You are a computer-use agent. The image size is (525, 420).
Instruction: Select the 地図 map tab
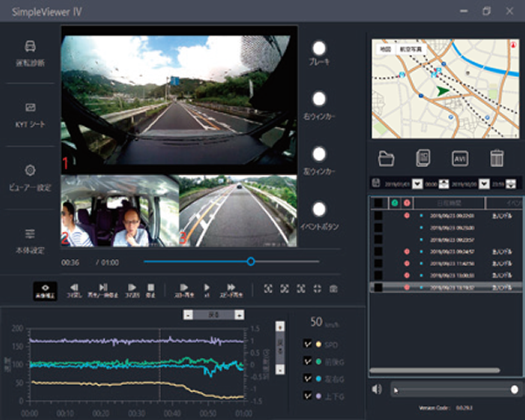coord(384,51)
